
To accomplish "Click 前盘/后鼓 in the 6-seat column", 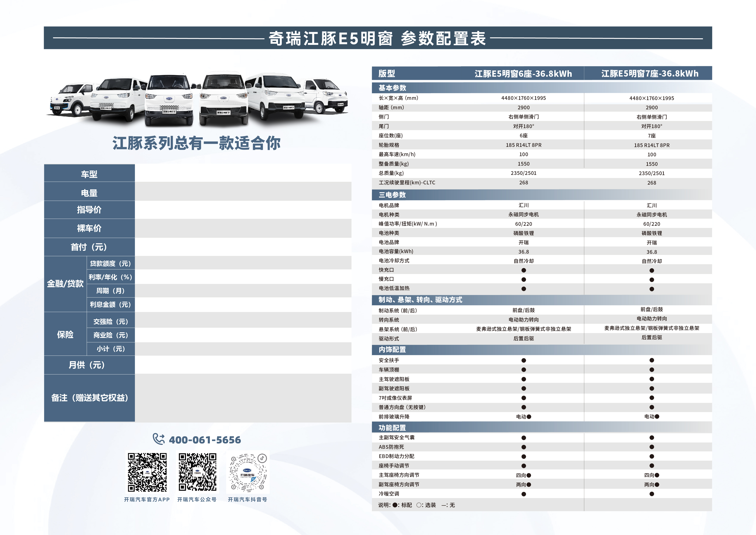I will coord(523,310).
